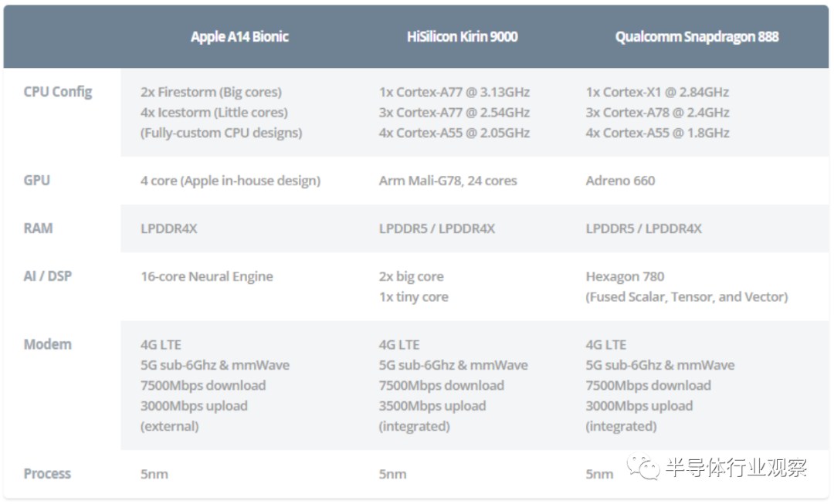Click "4x Cortex-A55 @ 1.8GHz" line

tap(657, 133)
